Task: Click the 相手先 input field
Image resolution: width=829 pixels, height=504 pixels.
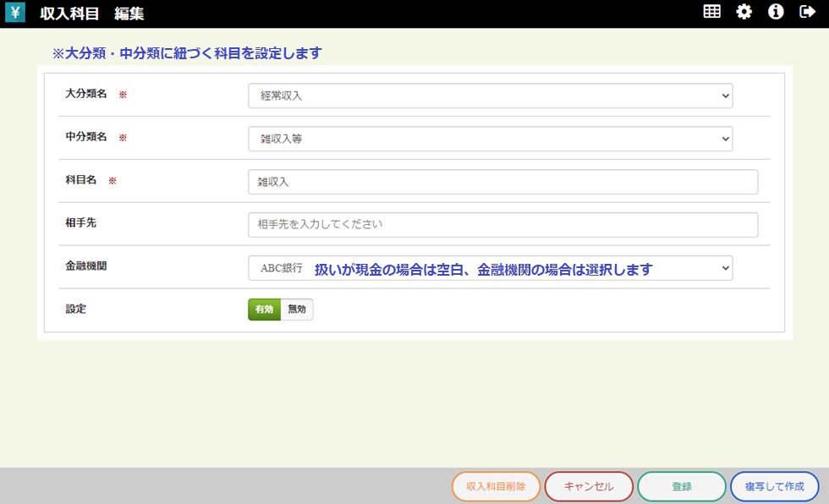Action: click(x=502, y=225)
